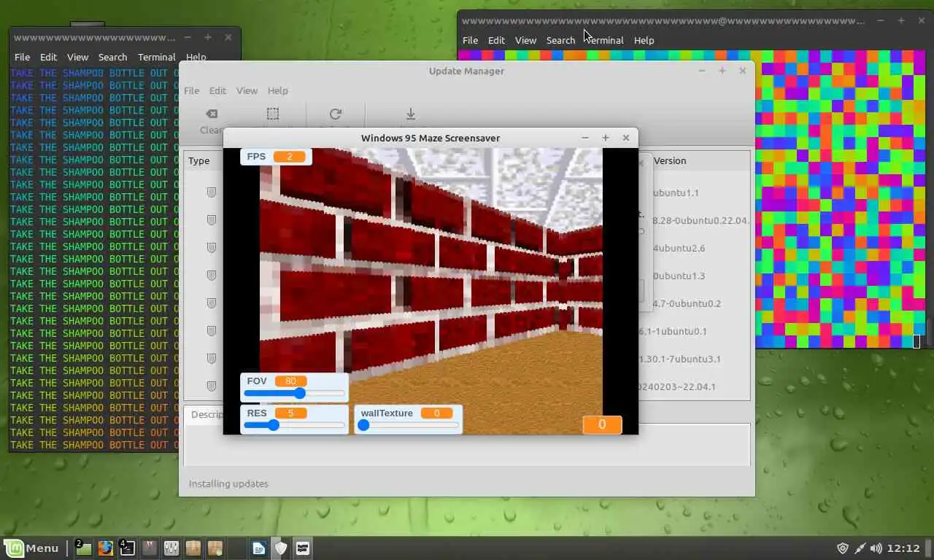Click the FOV value 80 readout

(290, 381)
